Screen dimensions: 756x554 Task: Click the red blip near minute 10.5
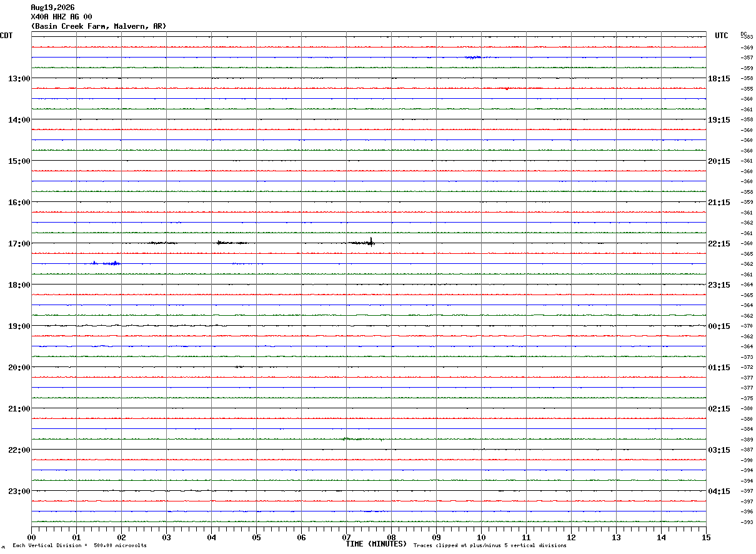[506, 88]
